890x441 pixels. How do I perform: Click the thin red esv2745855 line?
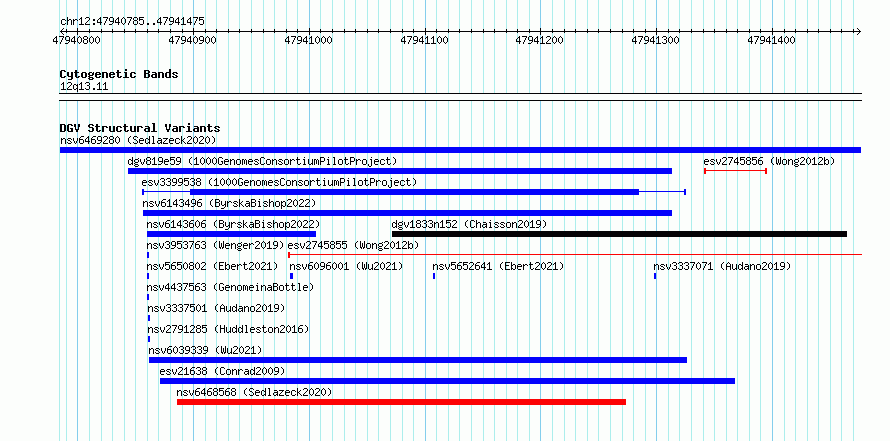point(575,255)
